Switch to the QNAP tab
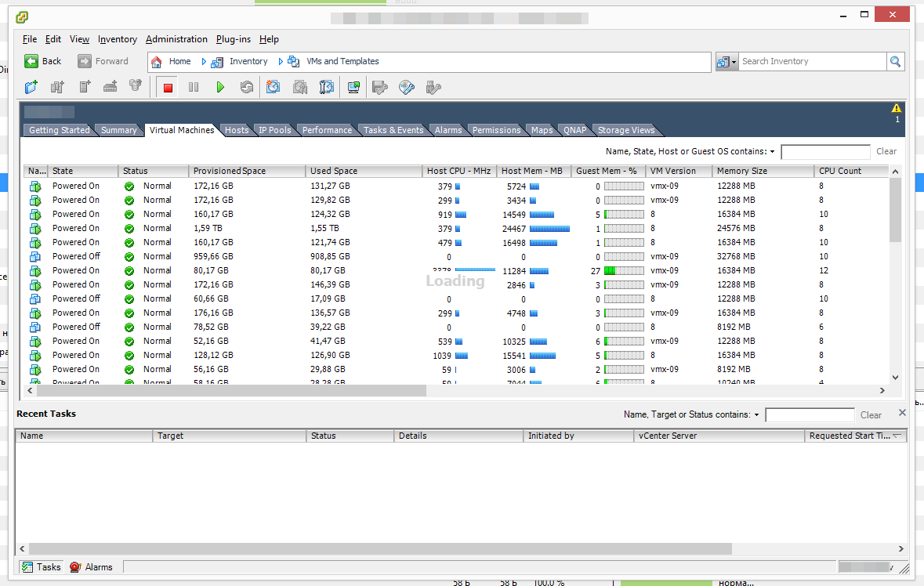Image resolution: width=924 pixels, height=586 pixels. (x=575, y=130)
